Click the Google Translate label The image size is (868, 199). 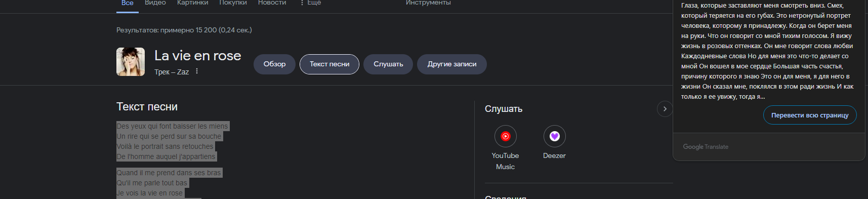(x=706, y=147)
